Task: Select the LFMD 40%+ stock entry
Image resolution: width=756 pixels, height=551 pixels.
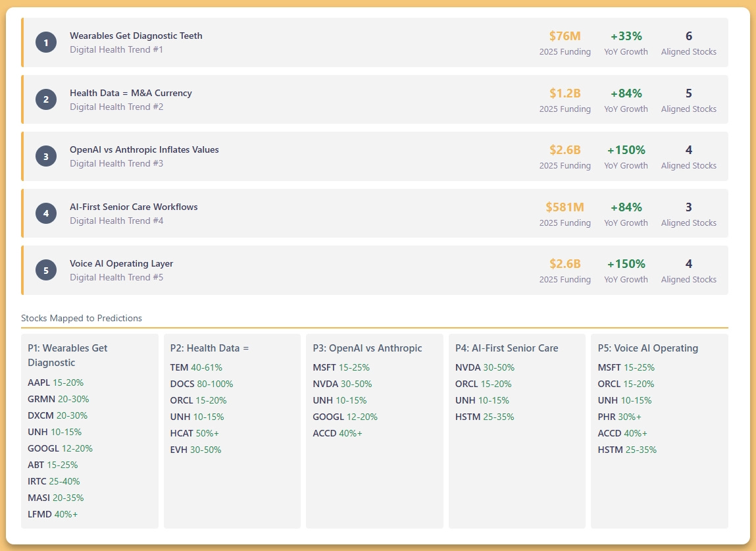Action: [x=53, y=514]
